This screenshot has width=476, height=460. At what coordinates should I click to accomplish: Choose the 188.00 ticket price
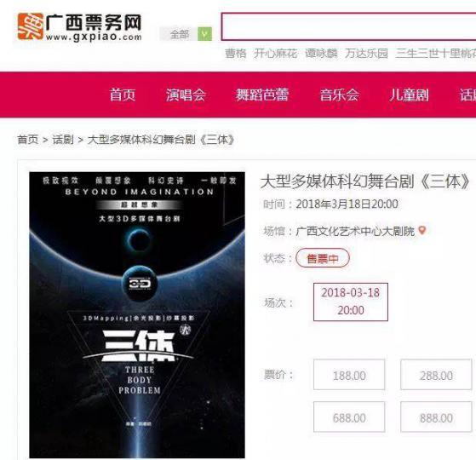click(349, 375)
